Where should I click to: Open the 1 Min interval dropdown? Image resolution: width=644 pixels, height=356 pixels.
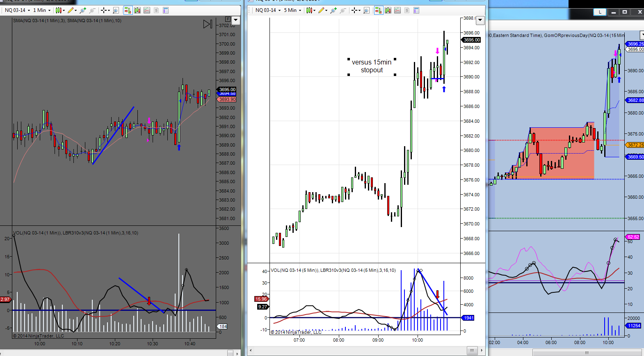[x=42, y=10]
